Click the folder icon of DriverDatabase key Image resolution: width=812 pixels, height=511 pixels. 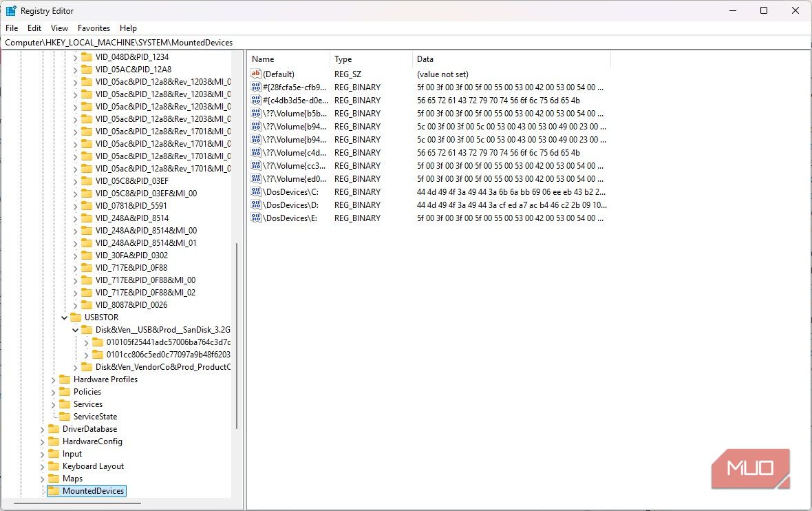54,428
